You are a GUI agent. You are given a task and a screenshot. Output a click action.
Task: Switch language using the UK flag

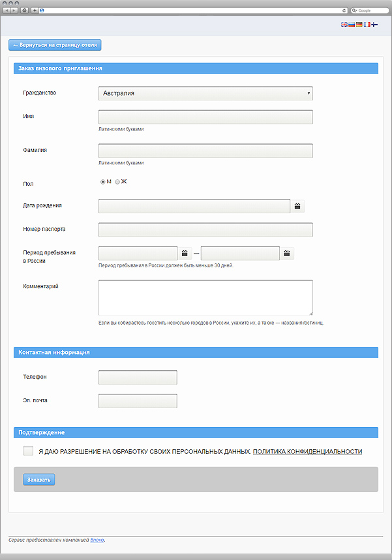(x=344, y=24)
